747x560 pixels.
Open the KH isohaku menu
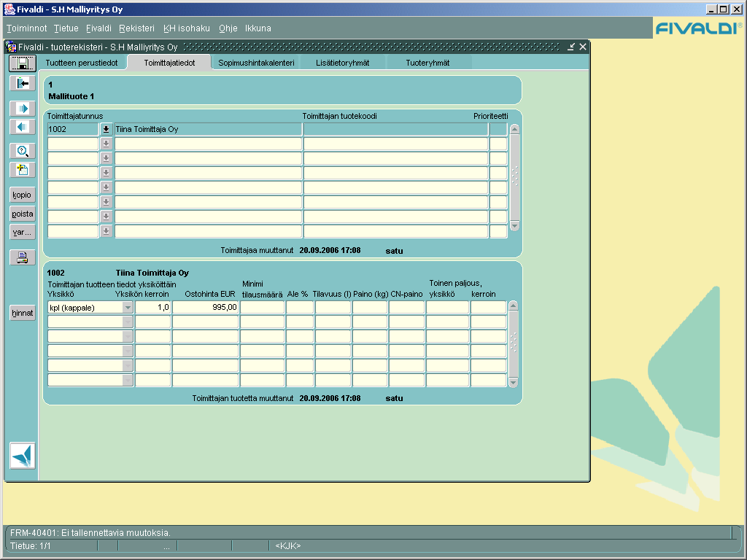click(187, 28)
